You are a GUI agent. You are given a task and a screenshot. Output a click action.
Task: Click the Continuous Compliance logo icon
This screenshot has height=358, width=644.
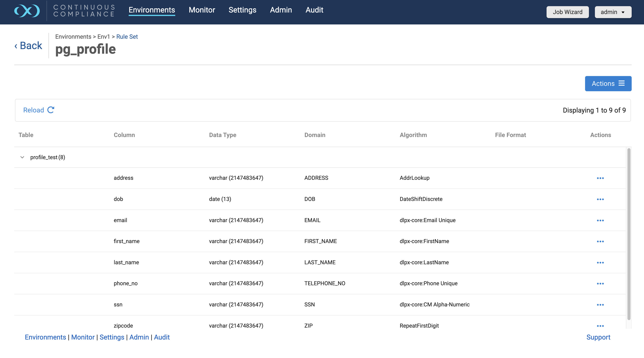pos(27,11)
